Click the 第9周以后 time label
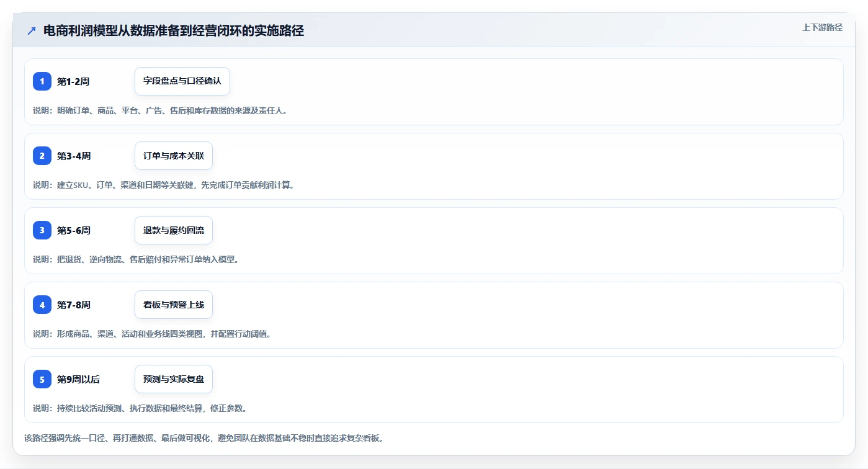This screenshot has height=469, width=868. click(78, 379)
